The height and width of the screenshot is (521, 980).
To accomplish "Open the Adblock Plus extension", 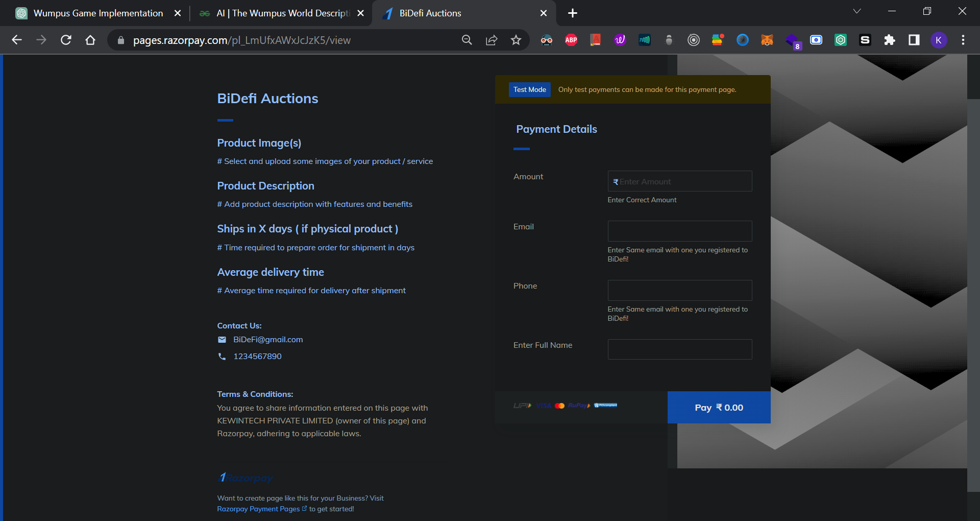I will (x=571, y=40).
